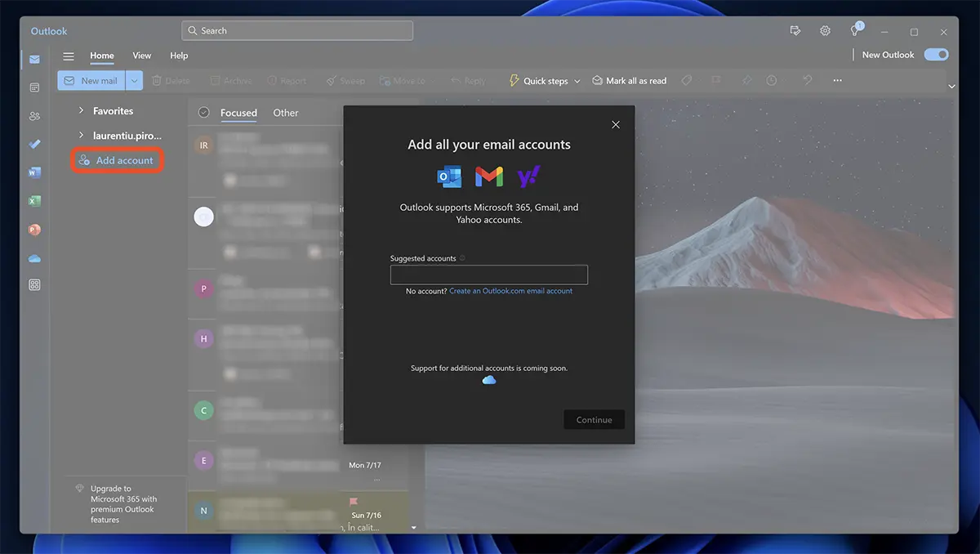Image resolution: width=980 pixels, height=554 pixels.
Task: Open Create an Outlook.com email account link
Action: (x=510, y=291)
